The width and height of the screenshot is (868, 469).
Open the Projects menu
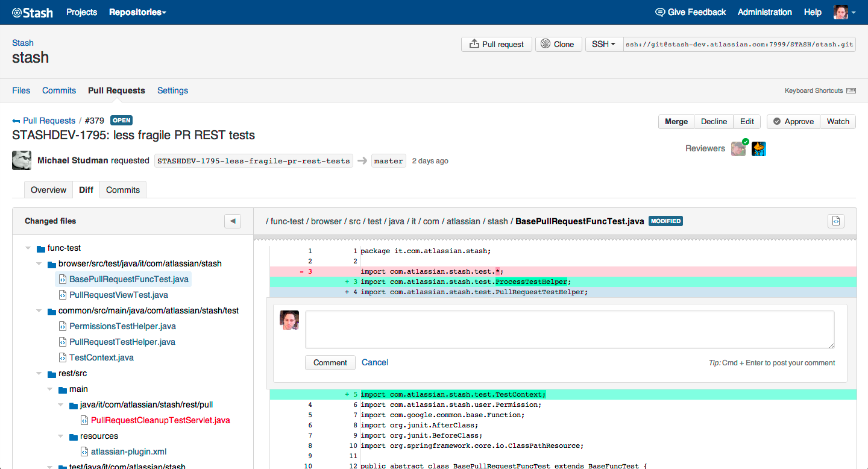pos(81,12)
